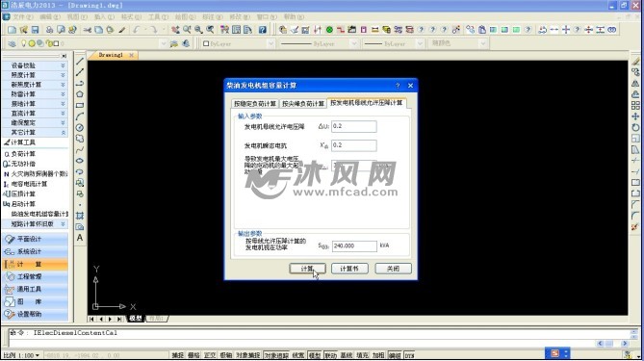Click the 计算 button in dialog

click(x=307, y=269)
